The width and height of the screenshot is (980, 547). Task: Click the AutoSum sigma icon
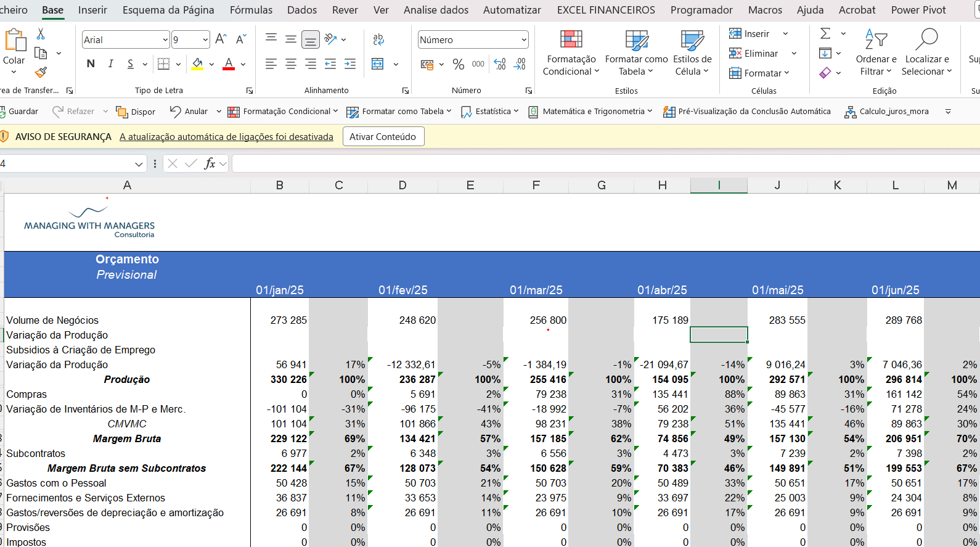825,33
